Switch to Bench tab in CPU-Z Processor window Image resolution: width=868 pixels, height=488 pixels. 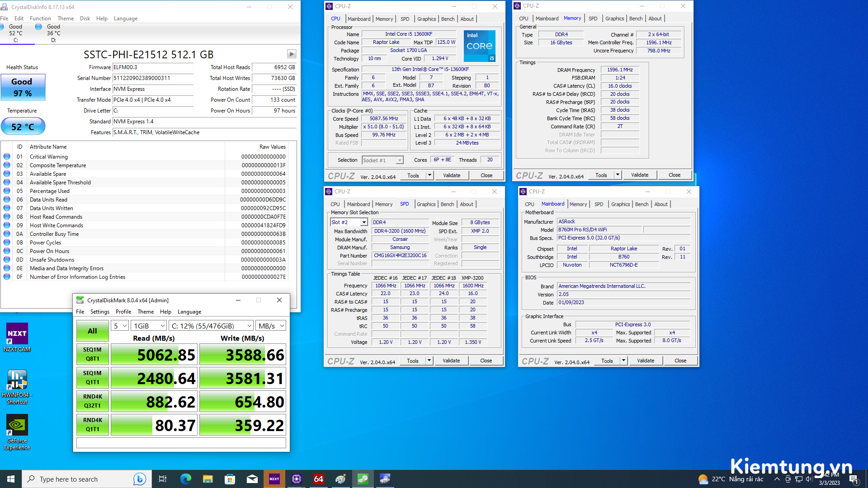[448, 19]
